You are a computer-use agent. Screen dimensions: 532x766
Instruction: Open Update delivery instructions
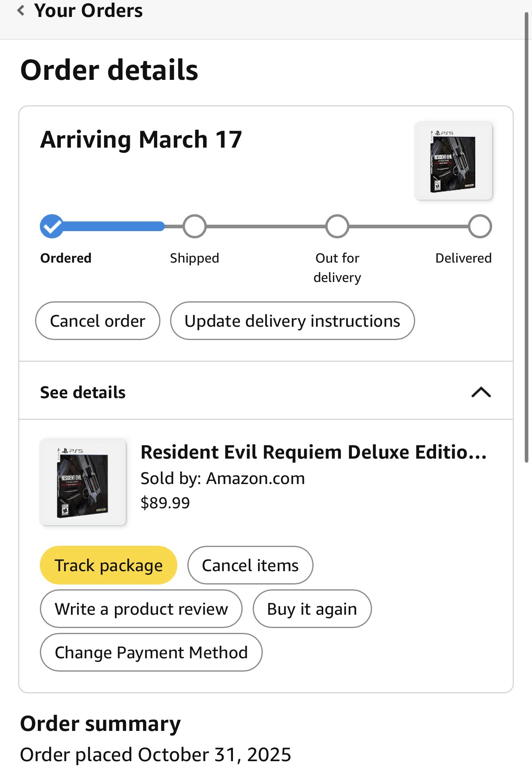292,321
